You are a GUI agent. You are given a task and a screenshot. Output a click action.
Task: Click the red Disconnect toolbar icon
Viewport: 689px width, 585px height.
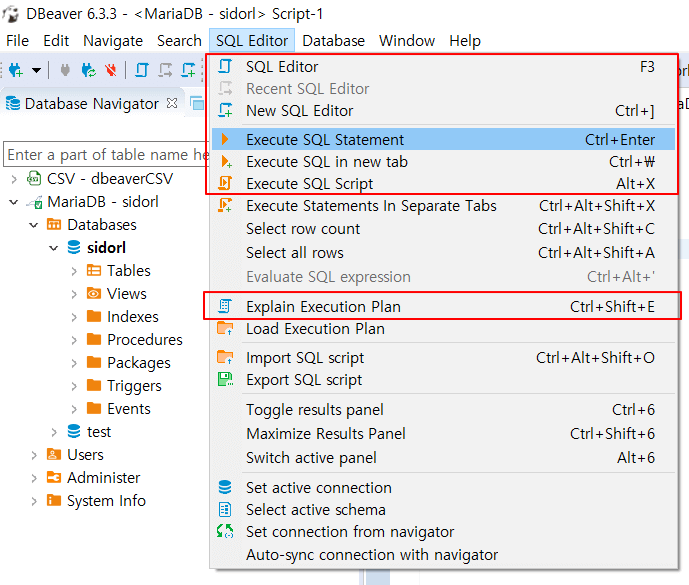point(111,70)
